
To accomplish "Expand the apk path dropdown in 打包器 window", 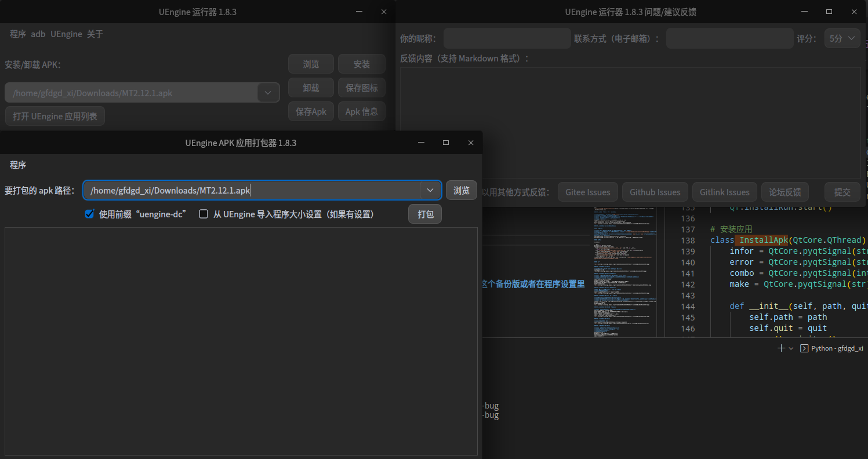I will (x=430, y=190).
